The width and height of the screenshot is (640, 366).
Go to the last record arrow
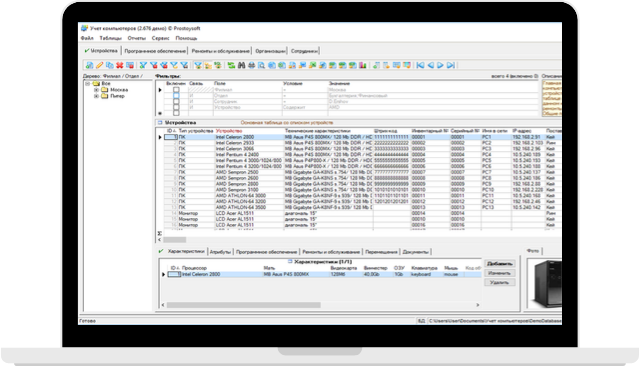[x=451, y=65]
